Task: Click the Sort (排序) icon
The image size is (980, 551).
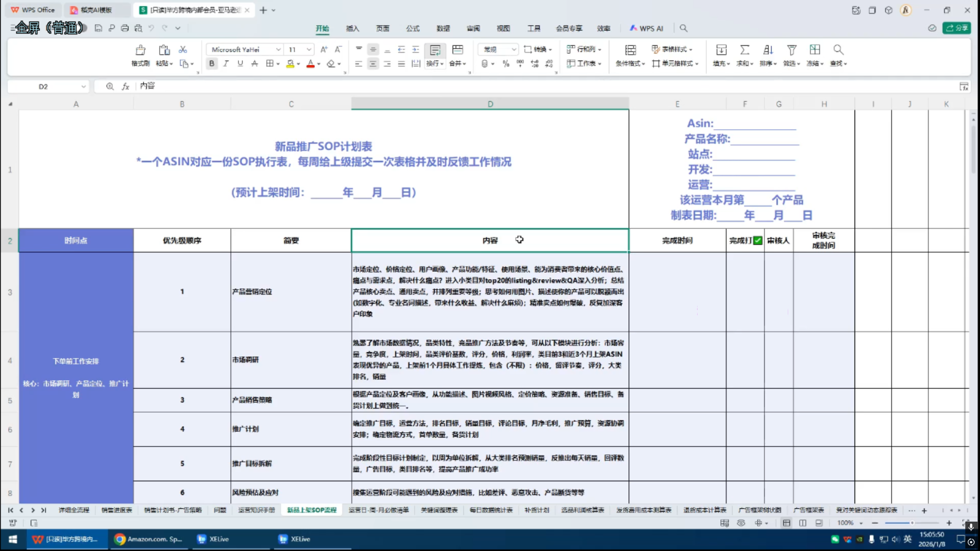Action: click(768, 50)
